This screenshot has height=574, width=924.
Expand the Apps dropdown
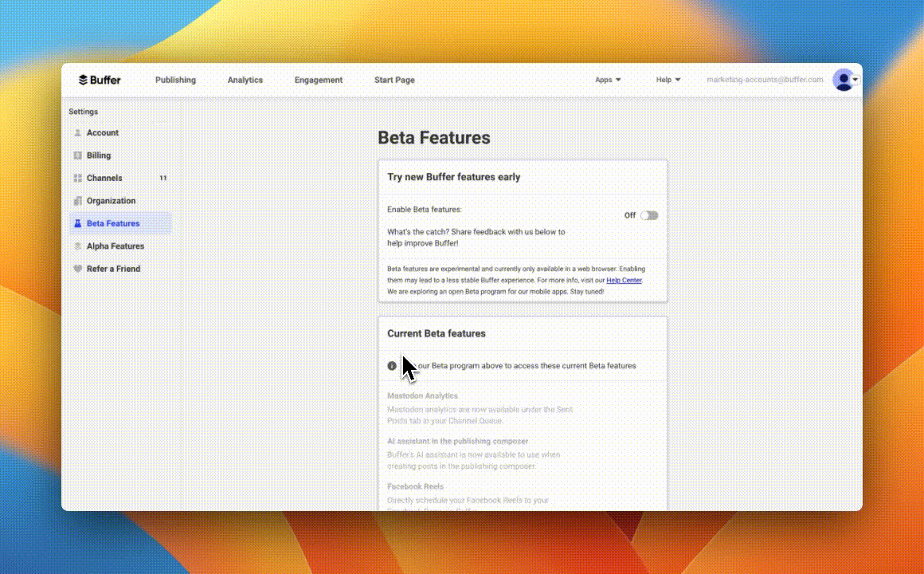(x=608, y=80)
